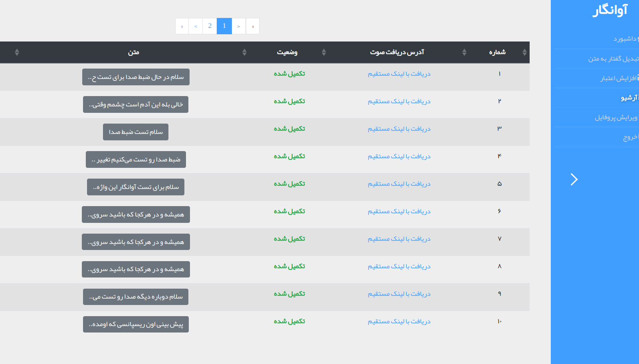
Task: Click the پیش بینی اون ریسپانسی text button
Action: pyautogui.click(x=136, y=324)
